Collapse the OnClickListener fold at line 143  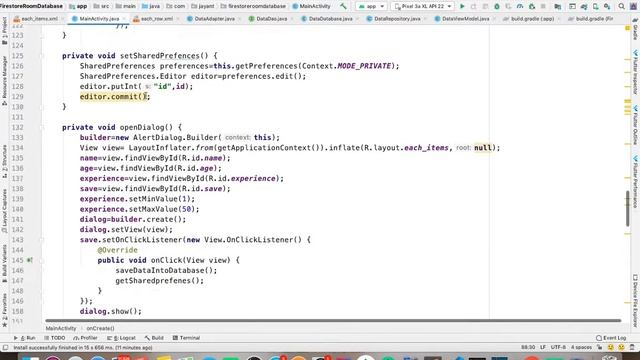[42, 240]
